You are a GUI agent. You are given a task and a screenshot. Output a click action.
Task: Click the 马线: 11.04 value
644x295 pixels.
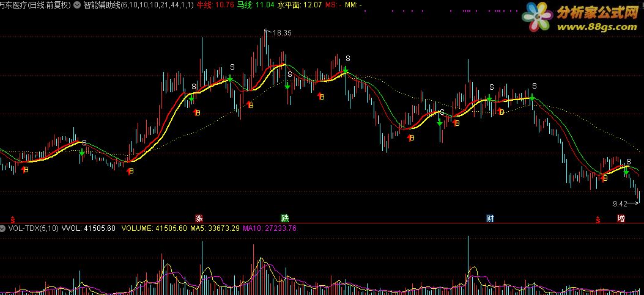click(256, 5)
